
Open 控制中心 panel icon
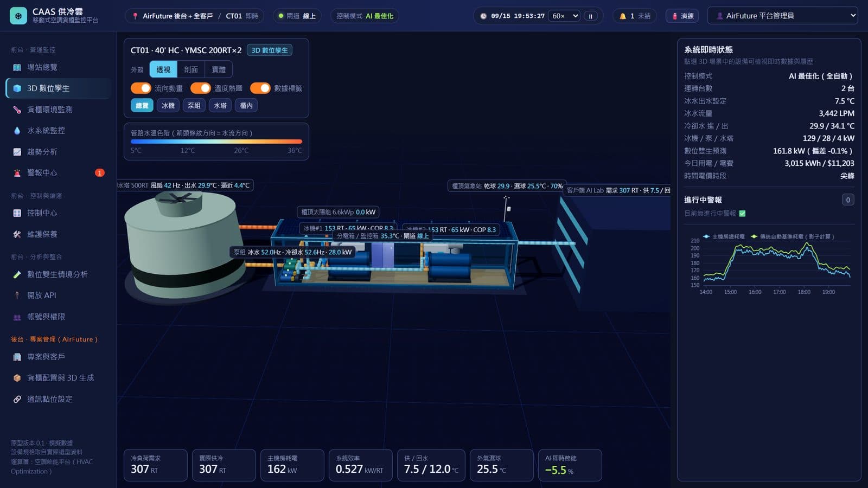[x=17, y=213]
